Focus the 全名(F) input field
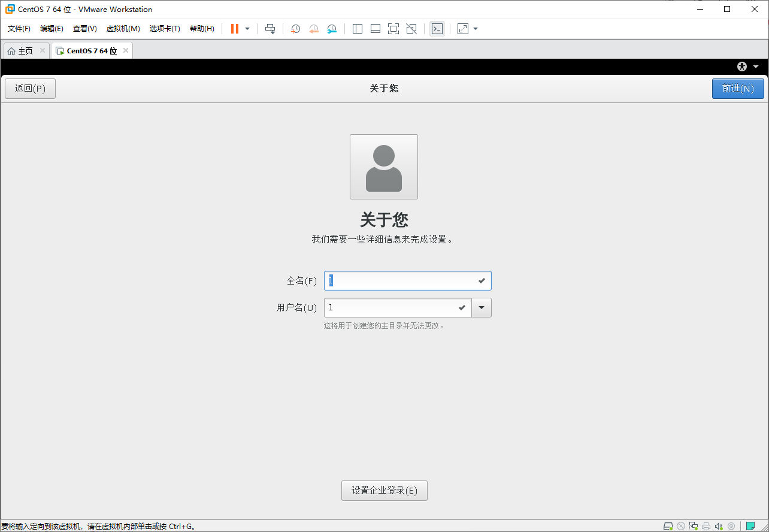Viewport: 769px width, 532px height. pyautogui.click(x=408, y=280)
